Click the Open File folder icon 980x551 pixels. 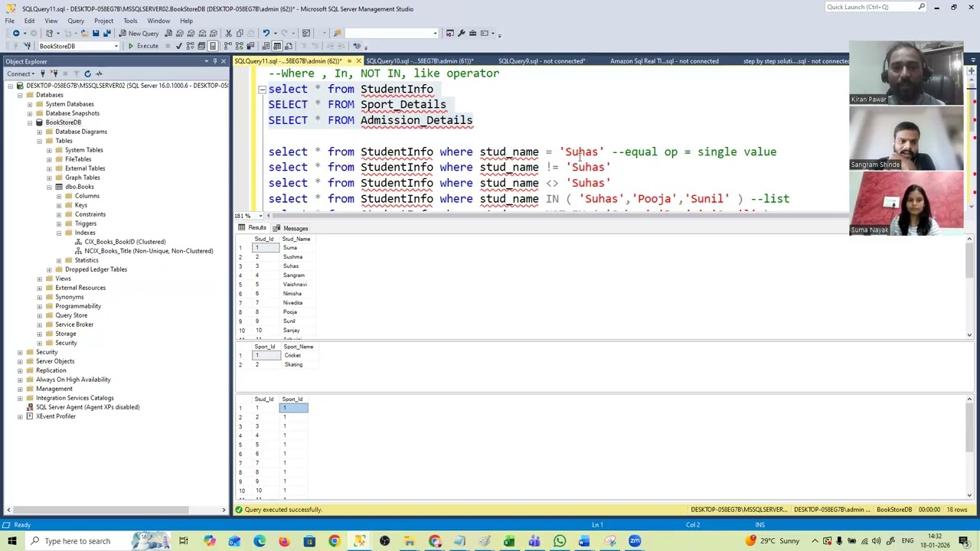[85, 33]
